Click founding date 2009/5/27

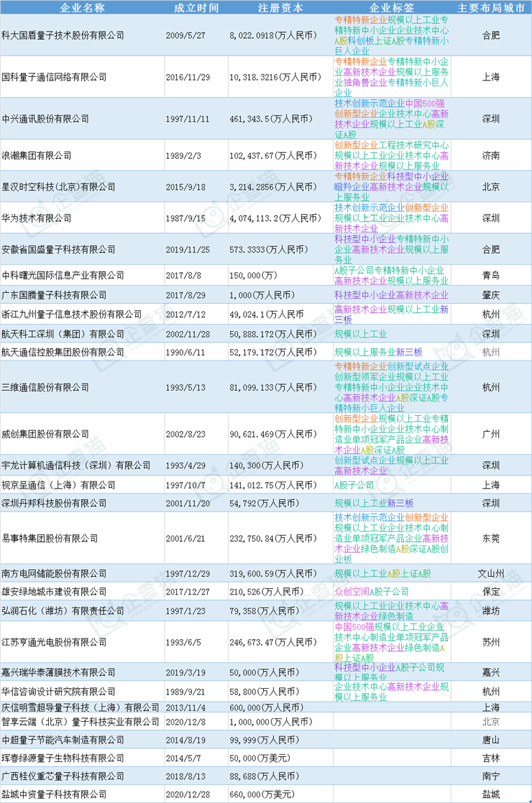[185, 35]
